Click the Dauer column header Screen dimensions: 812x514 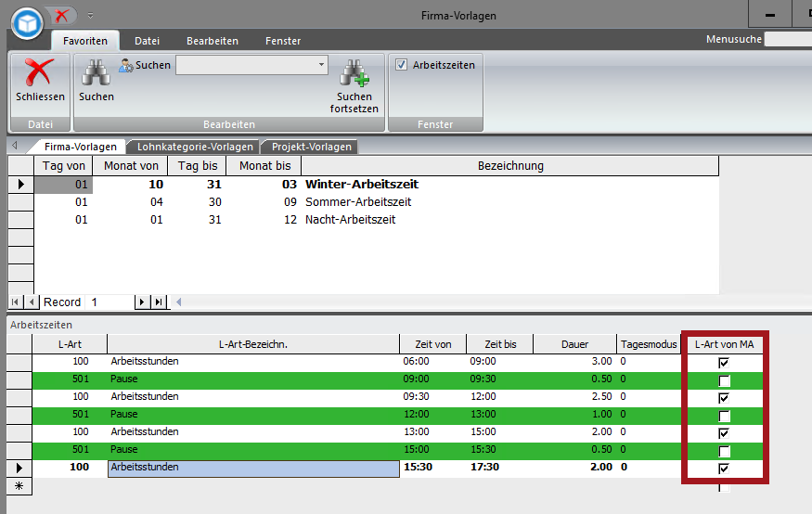tap(574, 344)
